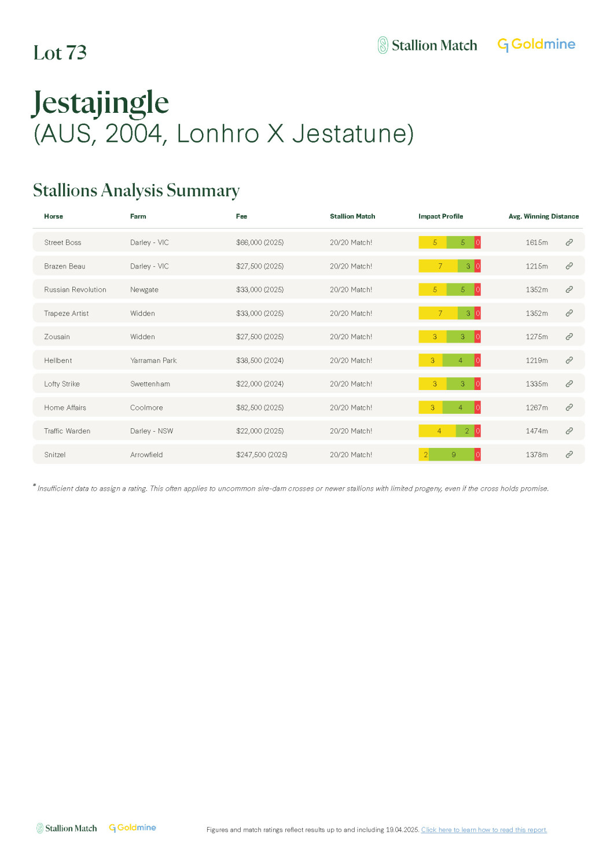Open Russian Revolution's link icon
Image resolution: width=614 pixels, height=868 pixels.
[569, 289]
